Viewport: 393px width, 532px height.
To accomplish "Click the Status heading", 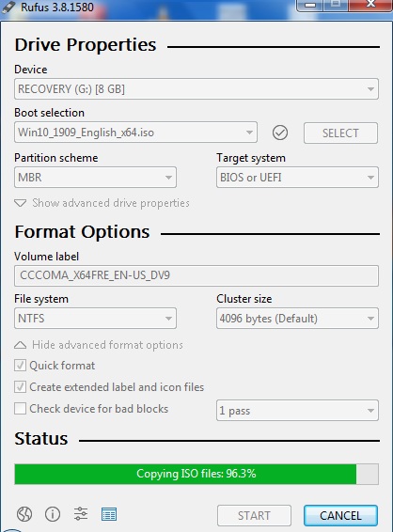I will coord(41,439).
